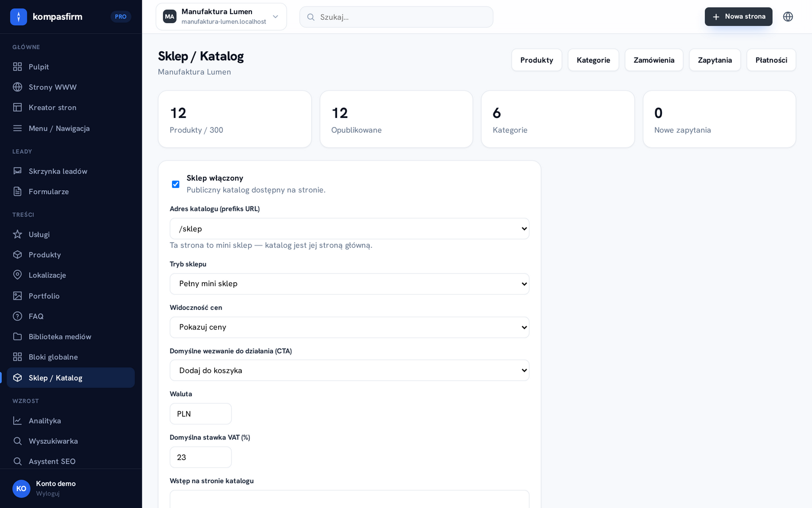812x508 pixels.
Task: Click the Wstęp na stronie katalogu textarea
Action: click(350, 499)
